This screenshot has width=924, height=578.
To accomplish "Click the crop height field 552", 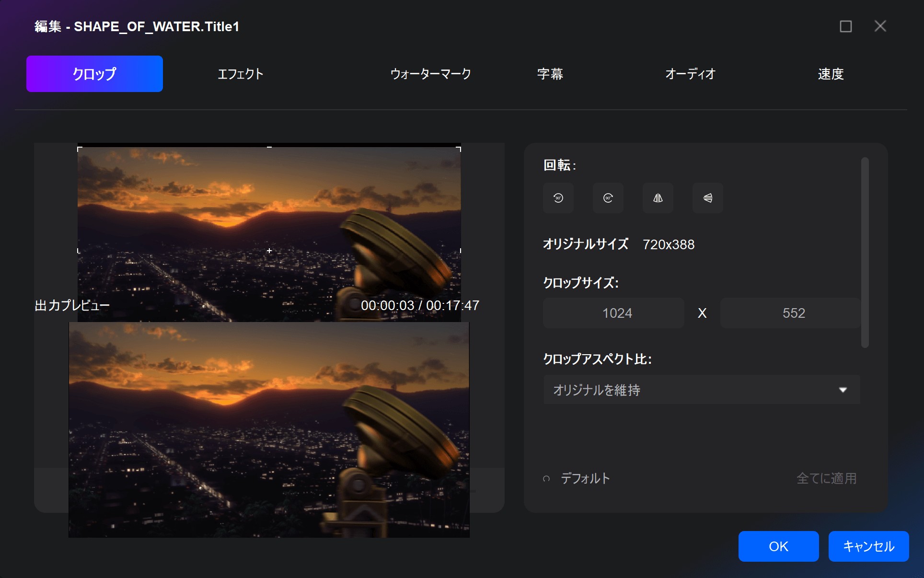I will (790, 313).
